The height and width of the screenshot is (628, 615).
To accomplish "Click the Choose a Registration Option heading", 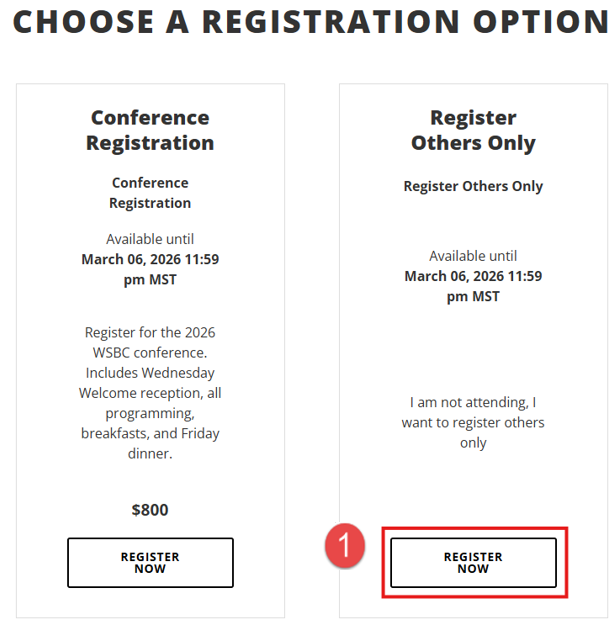I will (x=308, y=22).
